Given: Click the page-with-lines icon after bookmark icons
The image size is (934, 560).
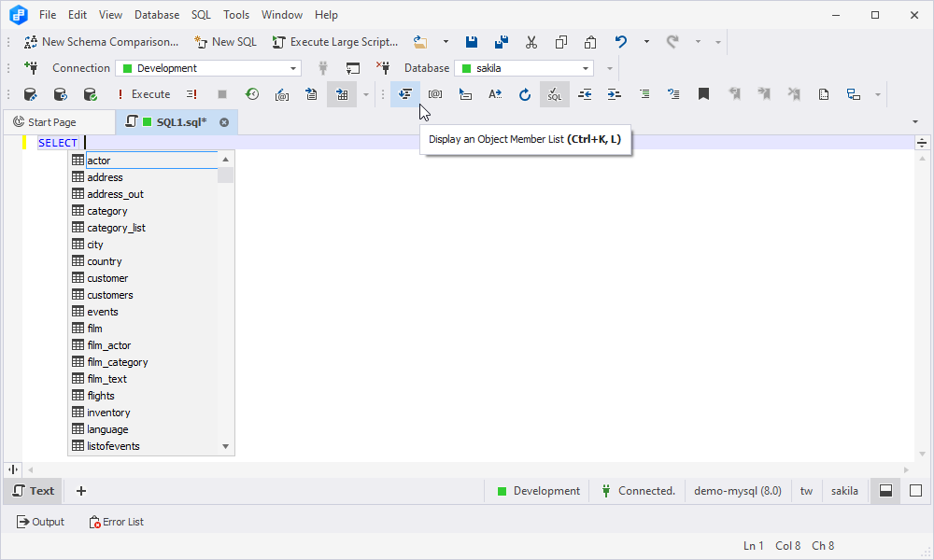Looking at the screenshot, I should click(x=824, y=94).
